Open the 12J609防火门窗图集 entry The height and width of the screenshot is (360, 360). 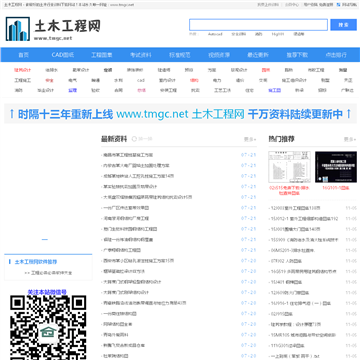[x=289, y=293]
